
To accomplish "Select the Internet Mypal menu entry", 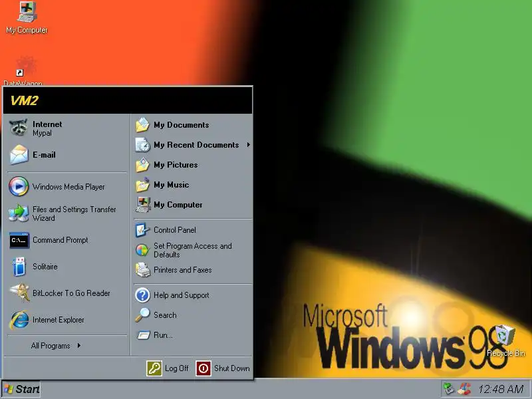I will pyautogui.click(x=67, y=128).
